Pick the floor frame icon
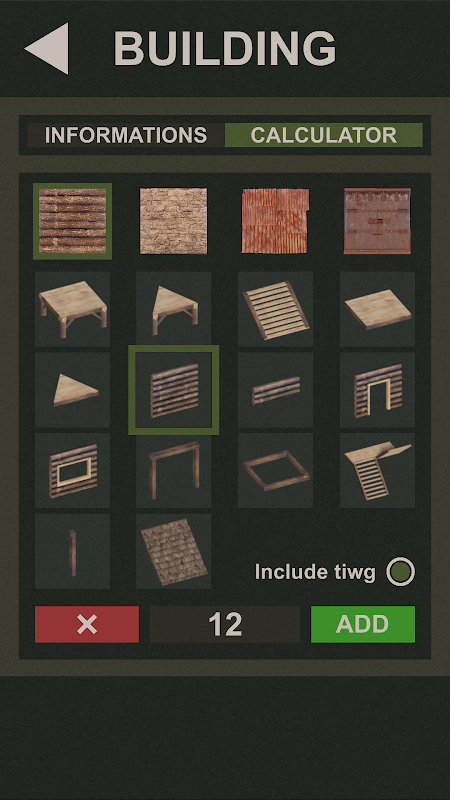The image size is (450, 800). [x=276, y=470]
